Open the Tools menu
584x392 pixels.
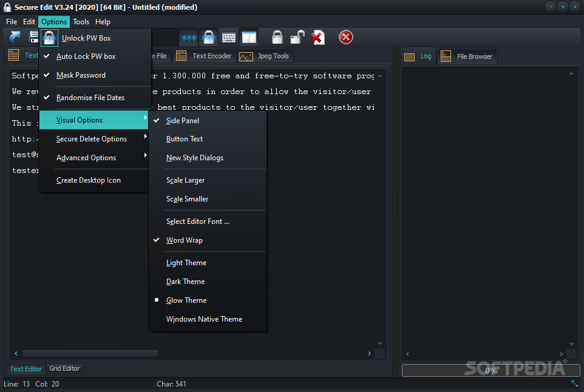click(81, 22)
